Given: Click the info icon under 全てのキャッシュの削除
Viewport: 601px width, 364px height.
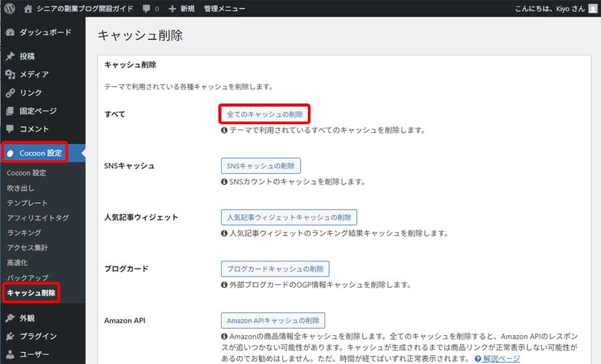Looking at the screenshot, I should tap(224, 130).
